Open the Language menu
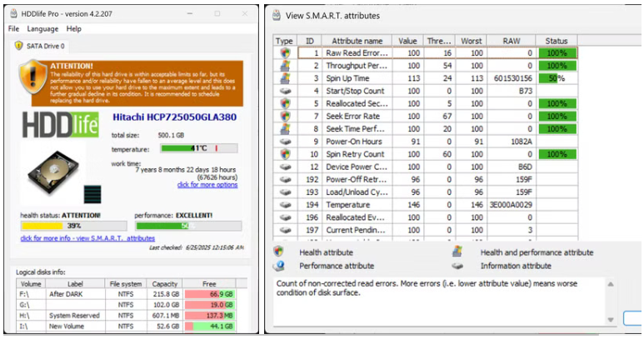This screenshot has width=644, height=339. click(42, 29)
